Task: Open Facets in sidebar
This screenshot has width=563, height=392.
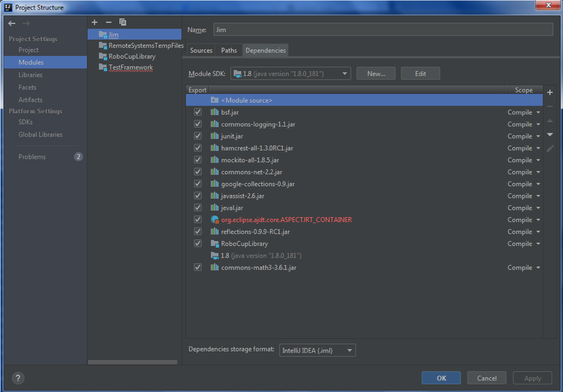Action: click(x=27, y=87)
